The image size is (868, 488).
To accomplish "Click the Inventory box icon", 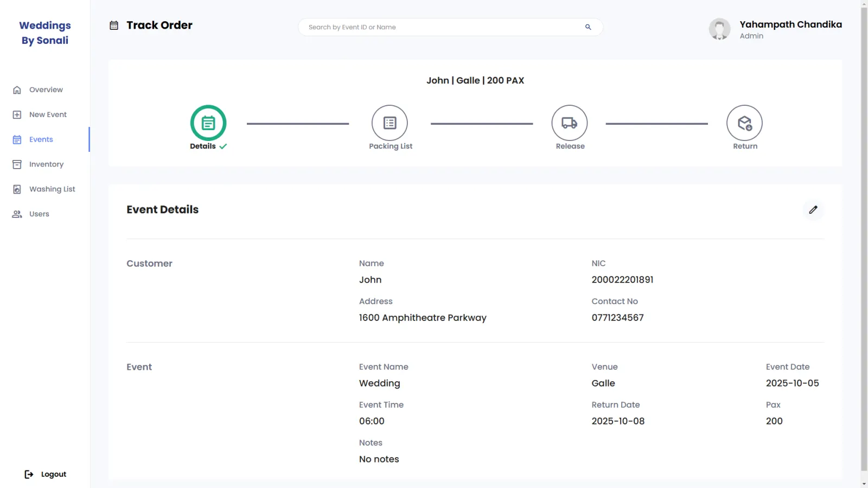I will point(17,165).
